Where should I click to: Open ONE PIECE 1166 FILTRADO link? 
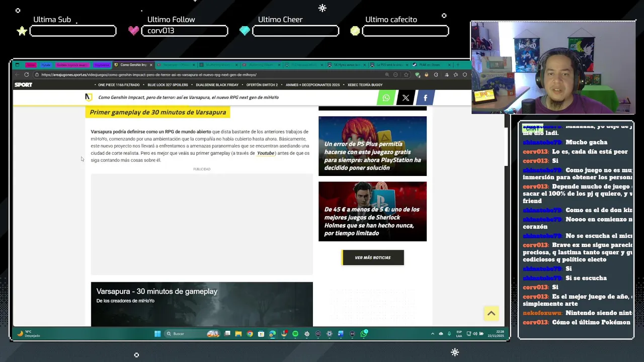click(x=119, y=85)
